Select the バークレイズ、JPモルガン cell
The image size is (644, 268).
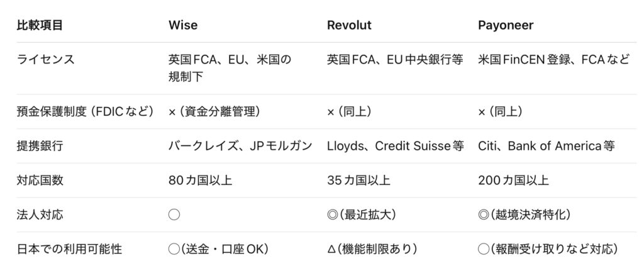click(240, 146)
